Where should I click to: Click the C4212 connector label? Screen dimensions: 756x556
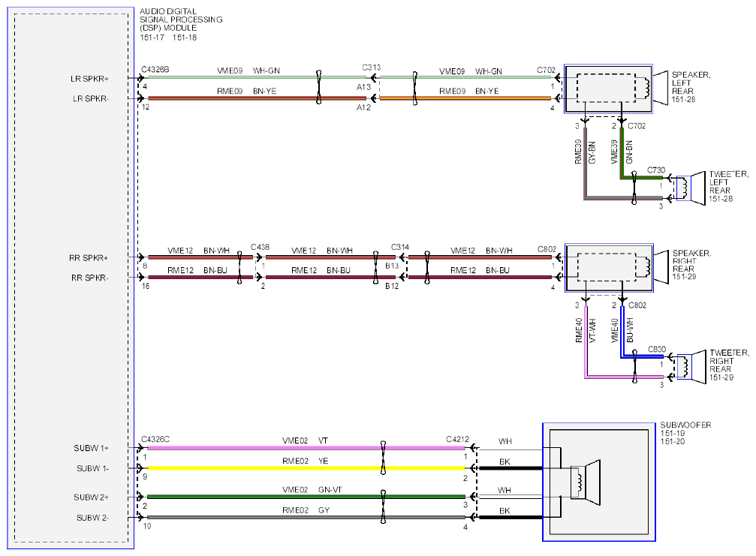coord(457,440)
